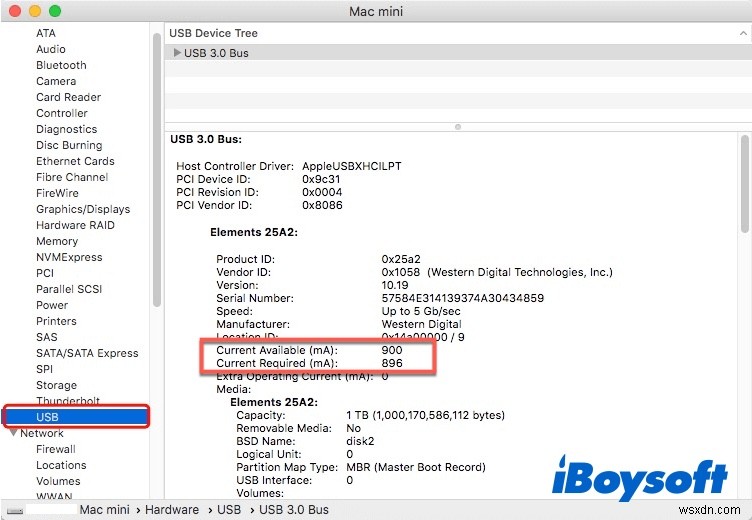Click the Product ID value 0x25a2

pyautogui.click(x=401, y=259)
